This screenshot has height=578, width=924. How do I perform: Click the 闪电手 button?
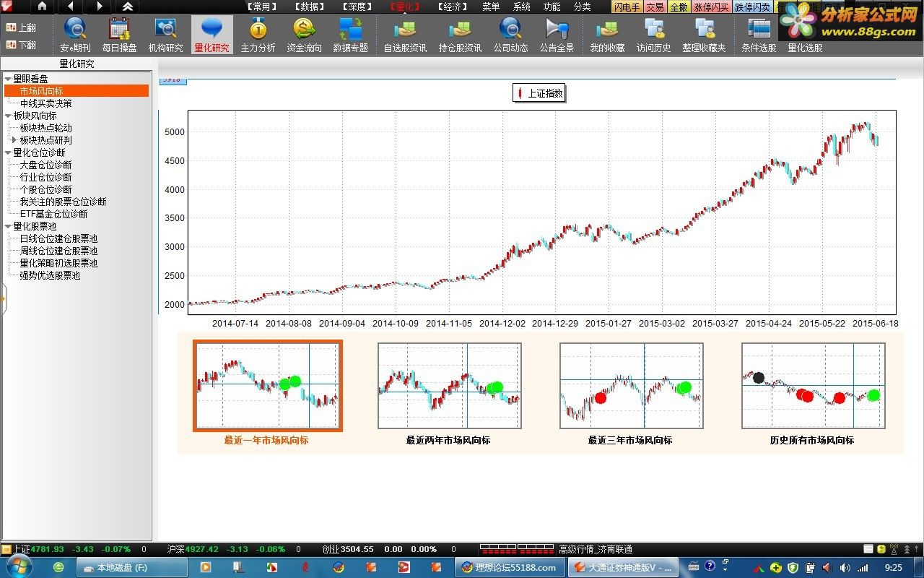[x=627, y=7]
